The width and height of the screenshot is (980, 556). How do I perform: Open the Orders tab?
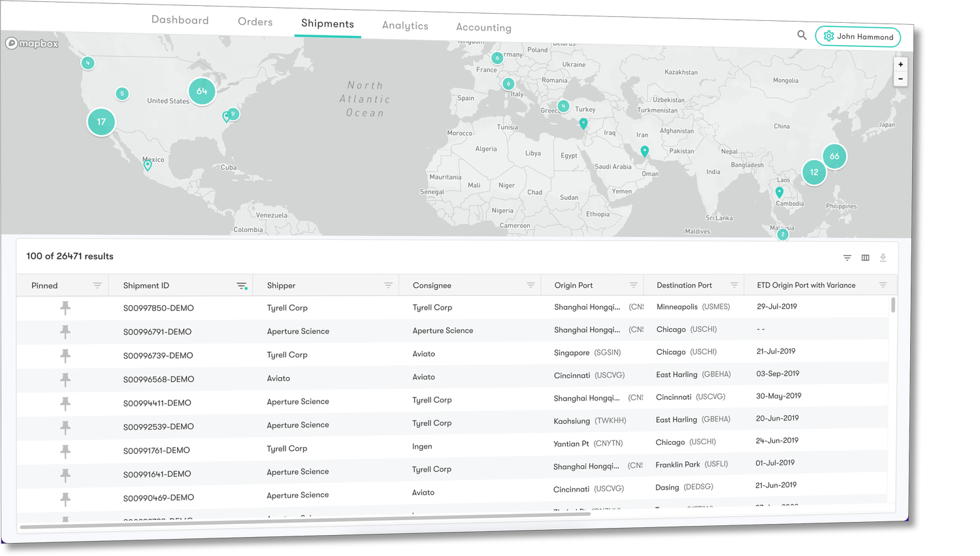[x=255, y=22]
